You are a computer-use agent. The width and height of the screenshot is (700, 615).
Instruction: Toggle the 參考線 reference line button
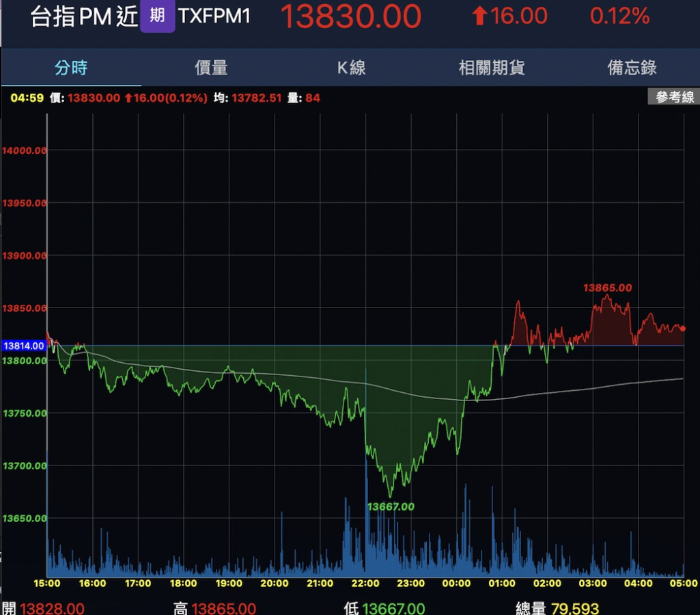(674, 97)
